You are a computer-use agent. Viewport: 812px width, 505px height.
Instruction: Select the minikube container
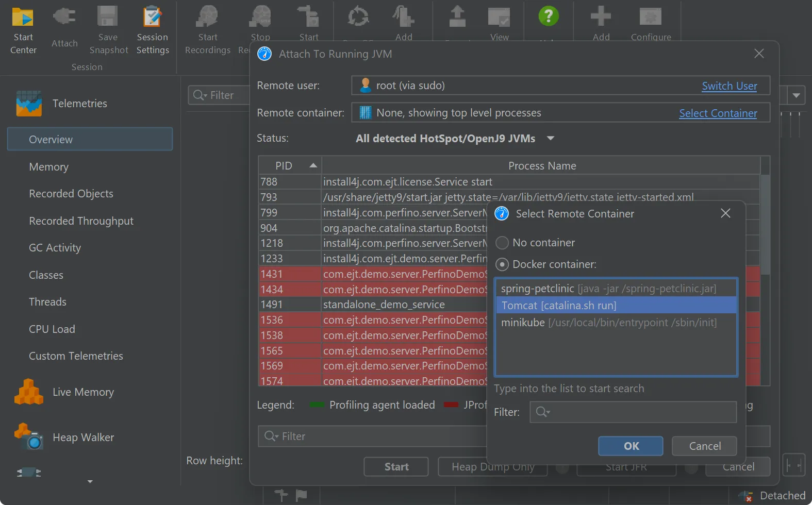[x=616, y=323]
